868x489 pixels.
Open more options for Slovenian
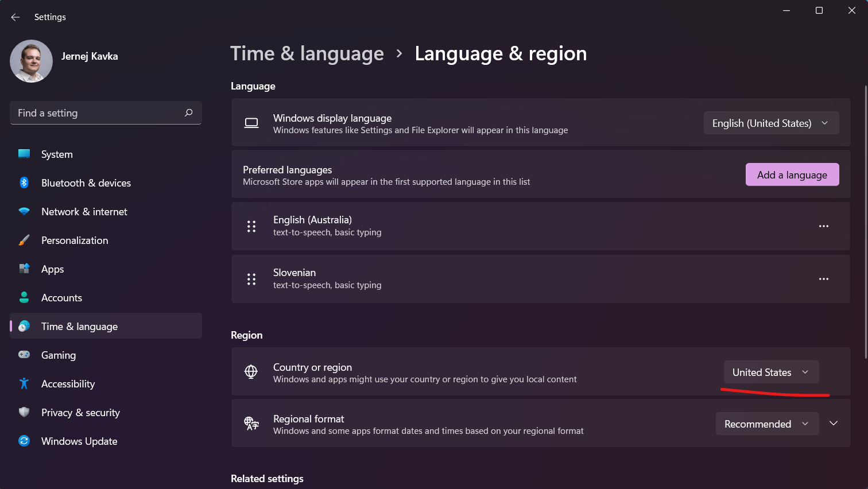(824, 279)
